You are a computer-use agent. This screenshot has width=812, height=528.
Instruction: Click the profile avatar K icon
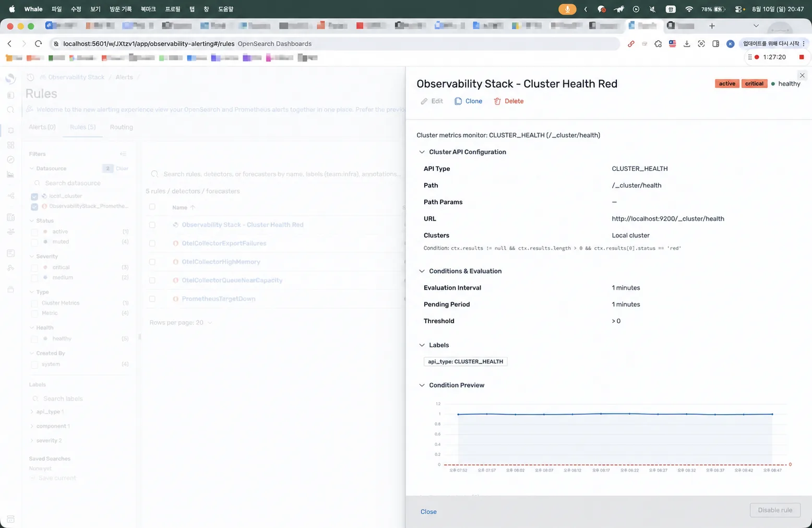pyautogui.click(x=731, y=44)
